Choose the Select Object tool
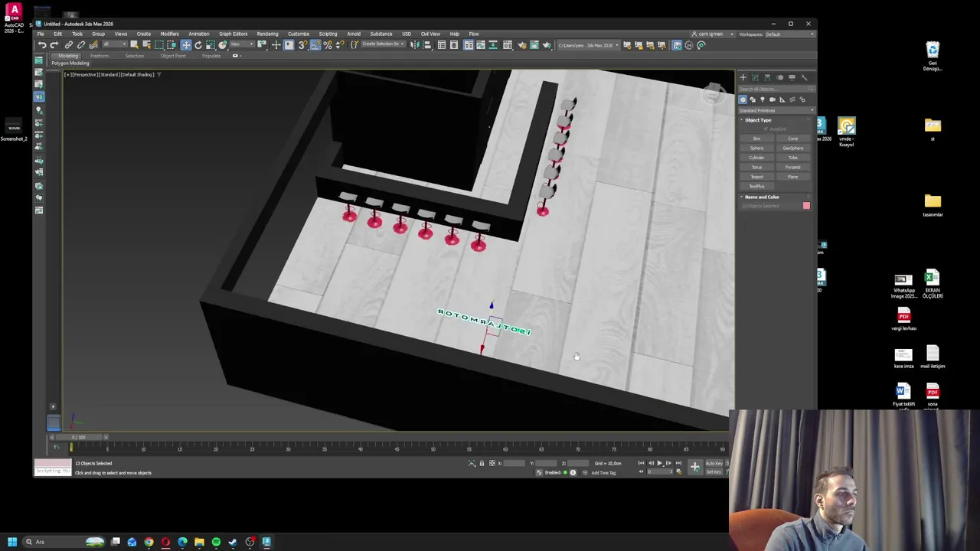The height and width of the screenshot is (551, 980). point(134,44)
